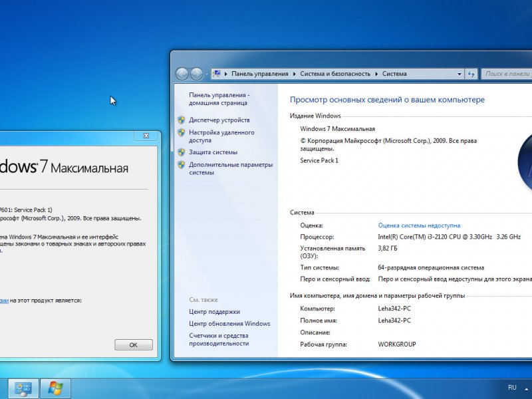Click the shield icon beside Настройка удаленного доступа
Viewport: 532px width, 399px height.
(182, 132)
